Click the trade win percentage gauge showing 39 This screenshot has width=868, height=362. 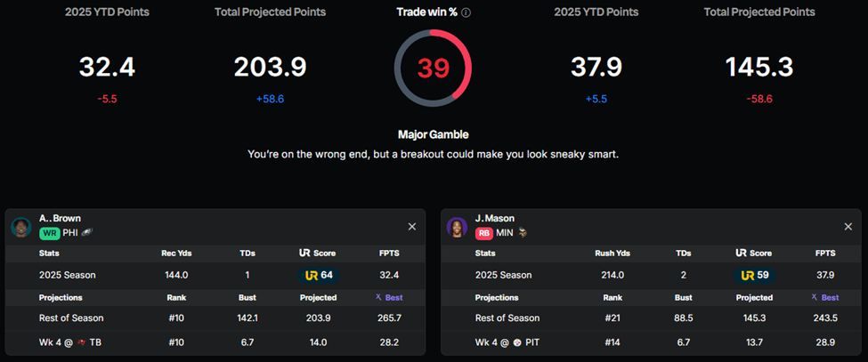[x=433, y=67]
